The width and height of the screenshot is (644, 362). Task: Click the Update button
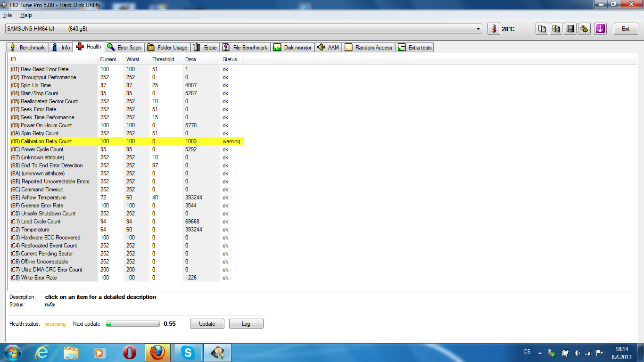click(207, 324)
